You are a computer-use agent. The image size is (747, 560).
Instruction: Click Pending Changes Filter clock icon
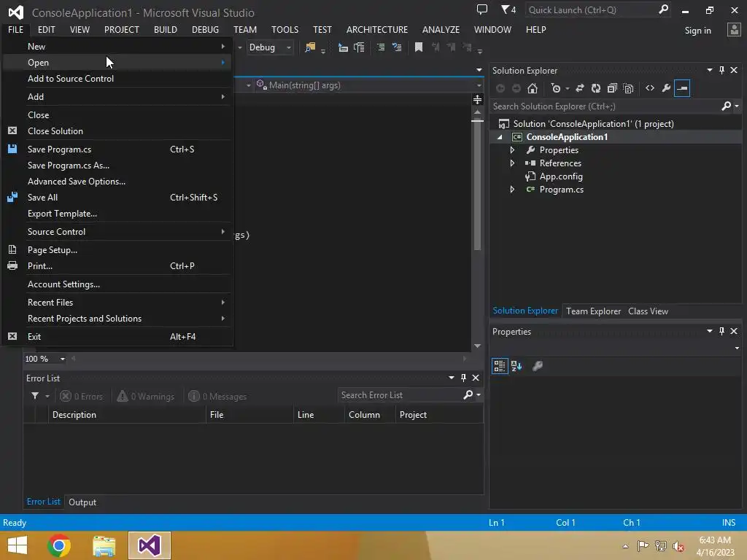tap(555, 88)
